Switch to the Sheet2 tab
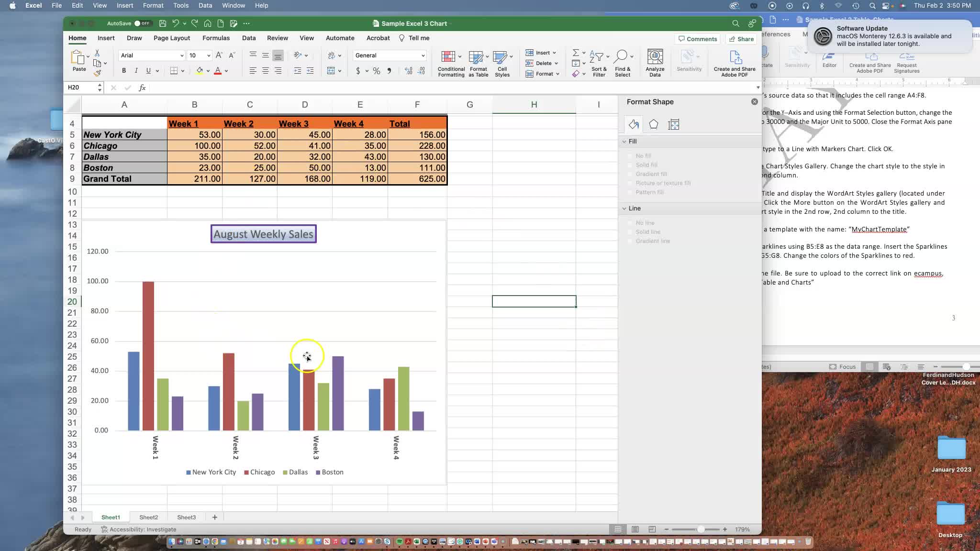 [x=148, y=517]
